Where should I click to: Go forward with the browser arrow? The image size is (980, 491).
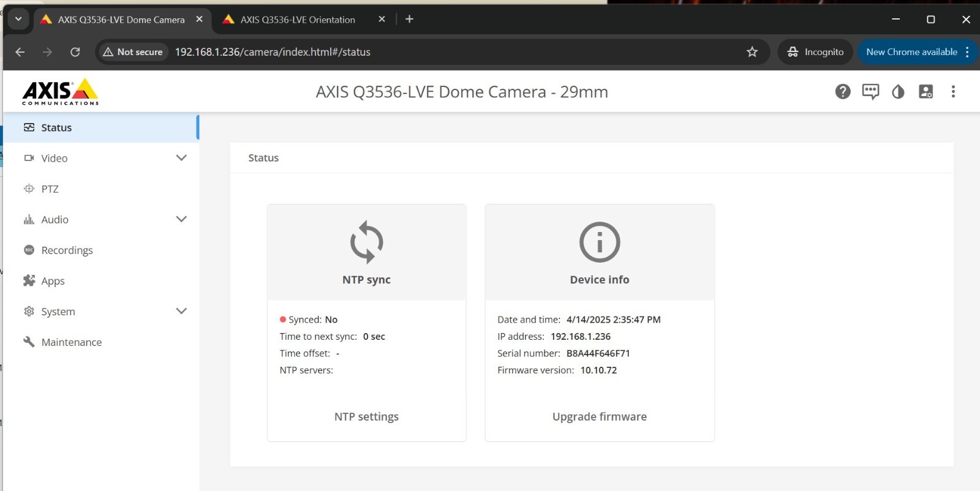pyautogui.click(x=47, y=52)
